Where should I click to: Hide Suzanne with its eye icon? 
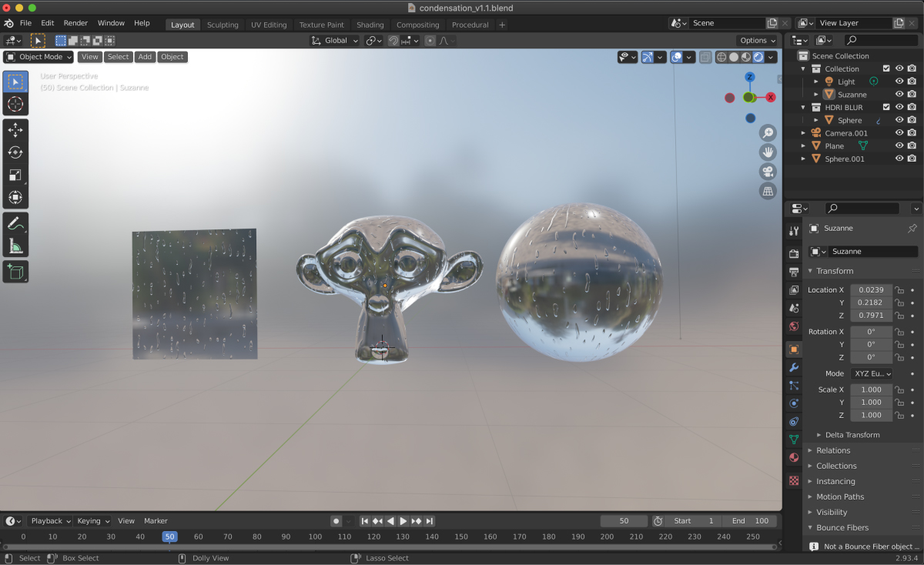[x=899, y=95]
